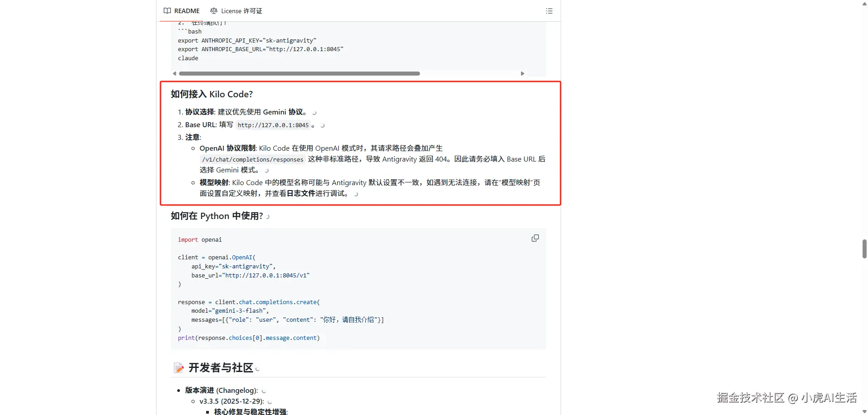Switch to the License 许可证 tab

pos(236,11)
